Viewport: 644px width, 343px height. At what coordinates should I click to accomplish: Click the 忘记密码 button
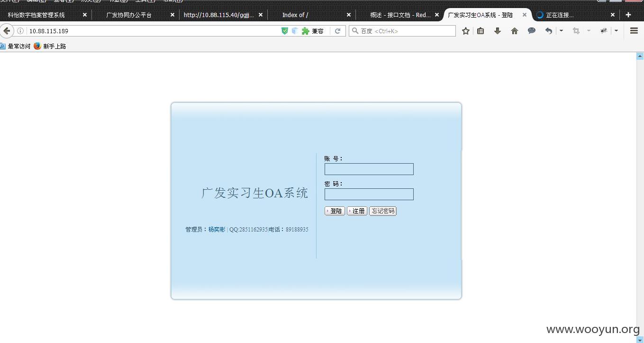pyautogui.click(x=383, y=211)
